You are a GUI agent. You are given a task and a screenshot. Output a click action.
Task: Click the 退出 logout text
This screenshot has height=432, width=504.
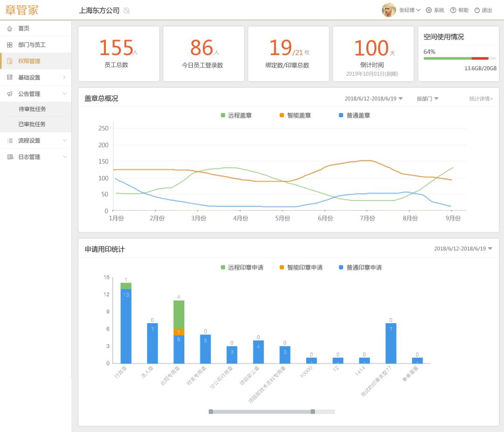[487, 10]
